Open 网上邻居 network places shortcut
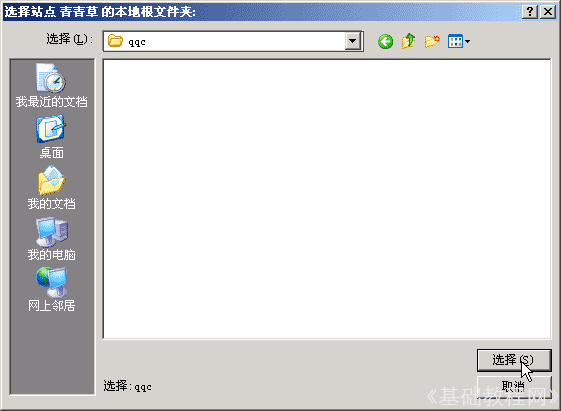 (52, 290)
